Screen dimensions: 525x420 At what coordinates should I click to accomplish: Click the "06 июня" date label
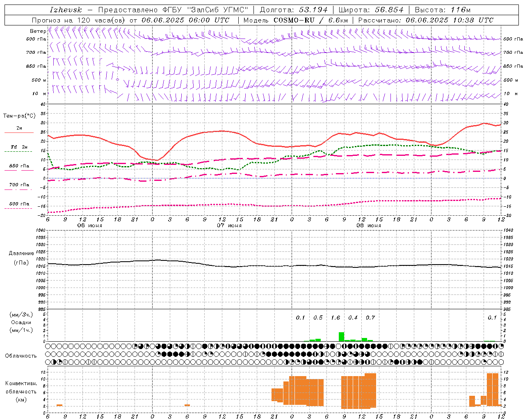click(x=90, y=226)
